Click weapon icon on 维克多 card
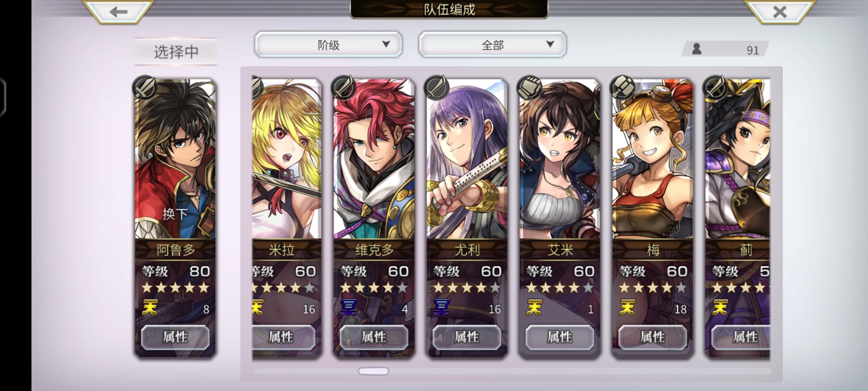868x391 pixels. click(x=344, y=87)
